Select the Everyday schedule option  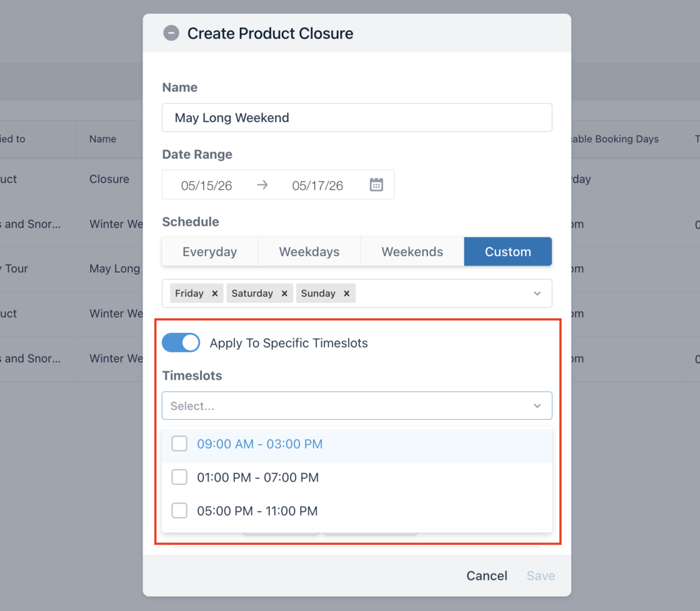coord(210,252)
